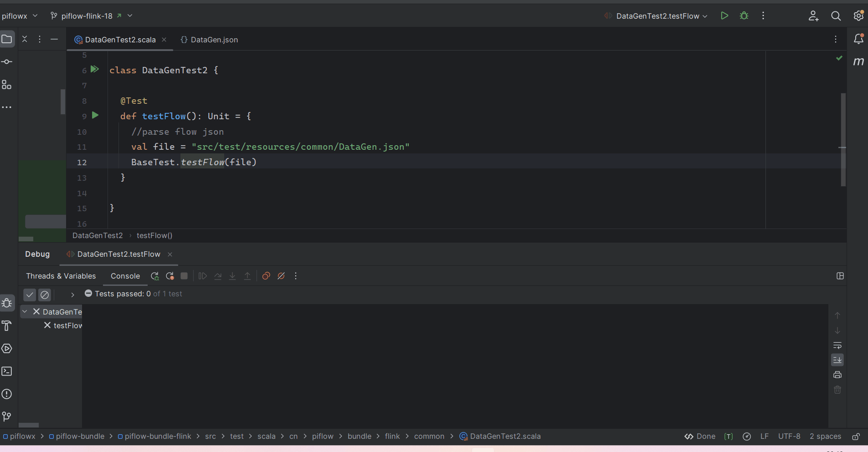The width and height of the screenshot is (868, 452).
Task: Toggle show ignored tests button
Action: point(45,295)
